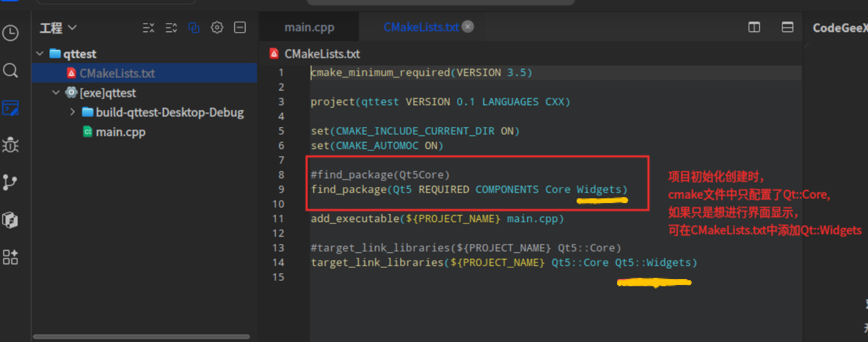868x342 pixels.
Task: Click the package box sidebar icon
Action: (11, 220)
